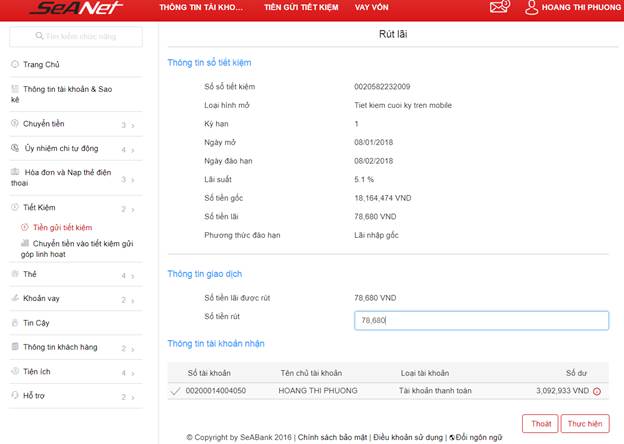This screenshot has width=624, height=444.
Task: Click the Thẻ card icon in sidebar
Action: click(15, 273)
